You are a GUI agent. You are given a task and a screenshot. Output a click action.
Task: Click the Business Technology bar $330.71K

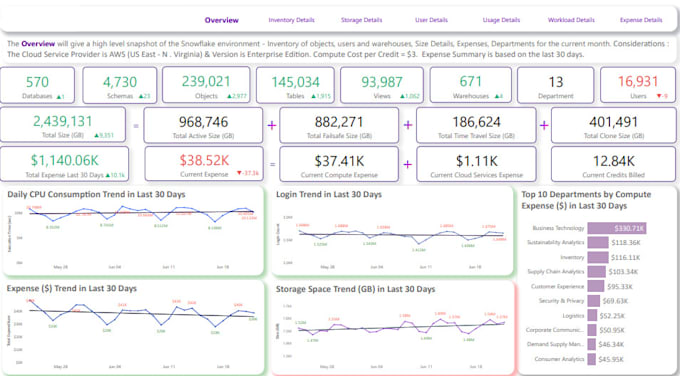(x=617, y=228)
